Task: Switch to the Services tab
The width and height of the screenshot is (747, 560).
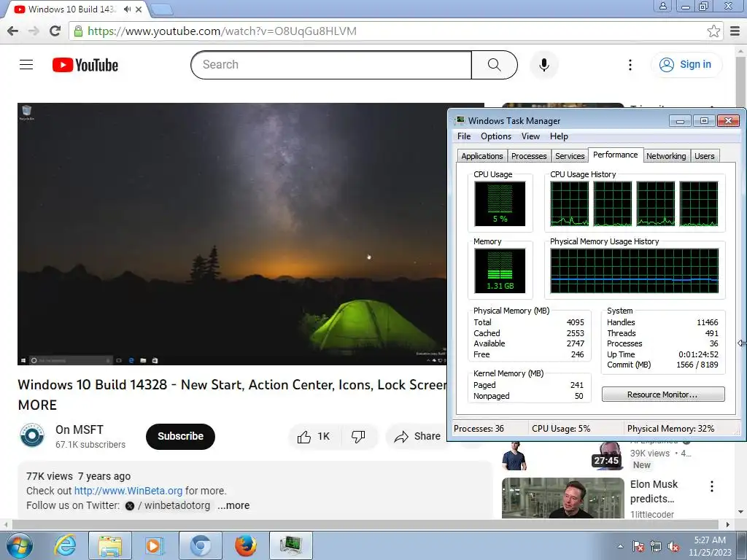Action: [570, 156]
